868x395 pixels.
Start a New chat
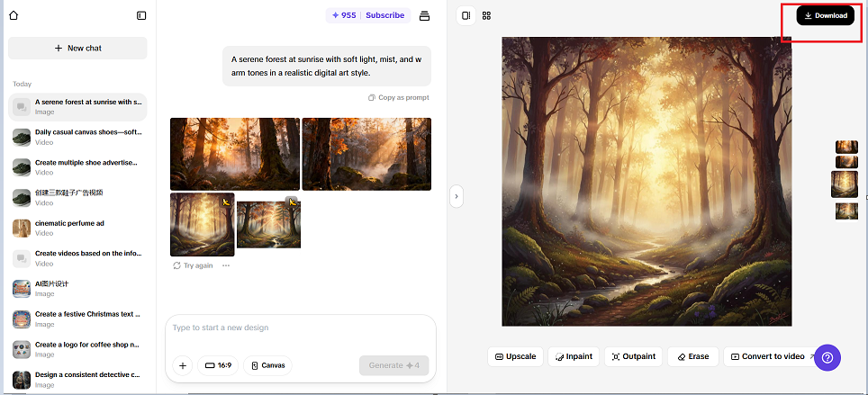[x=77, y=48]
